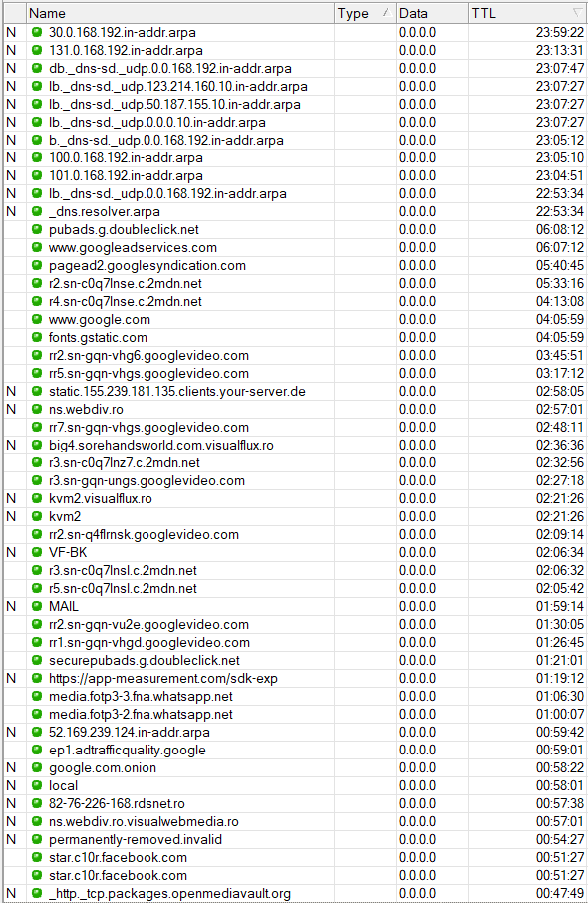Click green icon for the VF-BK entry
This screenshot has height=903, width=588.
coord(37,552)
